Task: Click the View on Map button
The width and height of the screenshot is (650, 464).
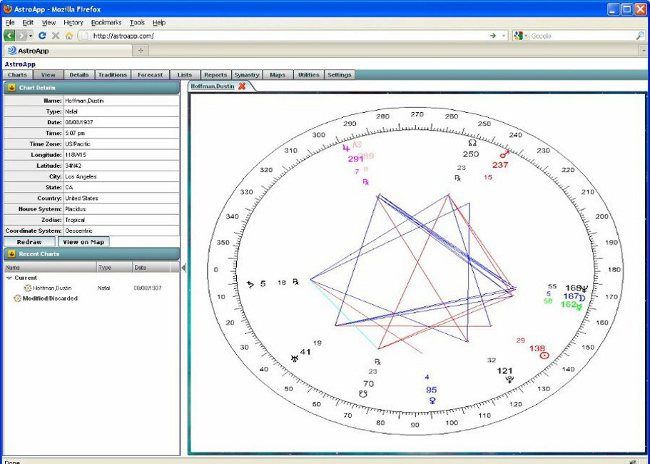Action: click(83, 241)
